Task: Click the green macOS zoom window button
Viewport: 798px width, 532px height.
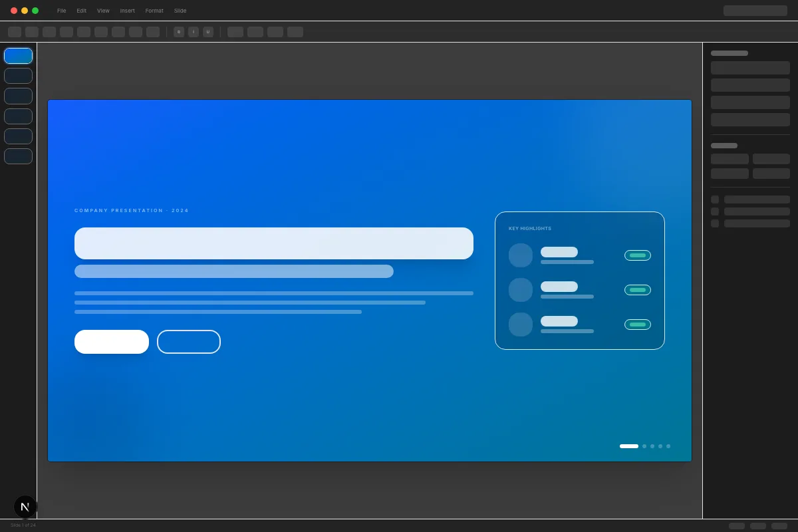Action: pos(35,11)
